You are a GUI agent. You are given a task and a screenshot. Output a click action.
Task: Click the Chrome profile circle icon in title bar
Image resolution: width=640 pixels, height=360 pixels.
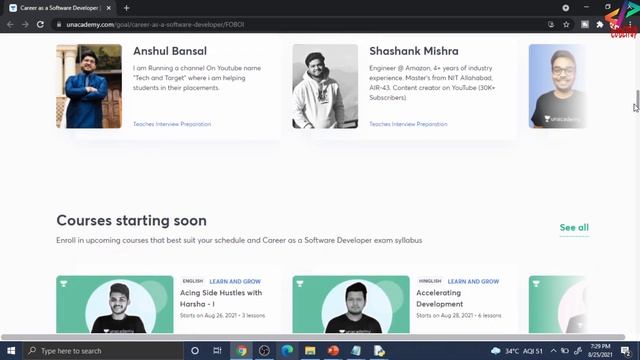pyautogui.click(x=565, y=8)
